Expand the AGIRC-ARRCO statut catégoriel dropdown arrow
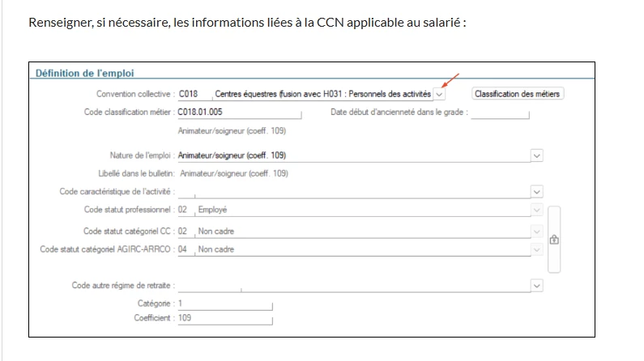Viewport: 644px width, 361px height. tap(536, 250)
